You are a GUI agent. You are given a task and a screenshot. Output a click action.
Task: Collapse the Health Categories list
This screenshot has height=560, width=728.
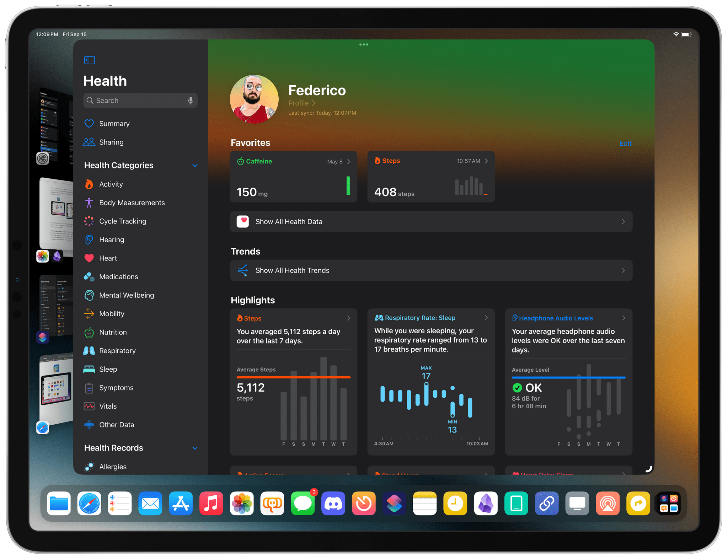195,166
